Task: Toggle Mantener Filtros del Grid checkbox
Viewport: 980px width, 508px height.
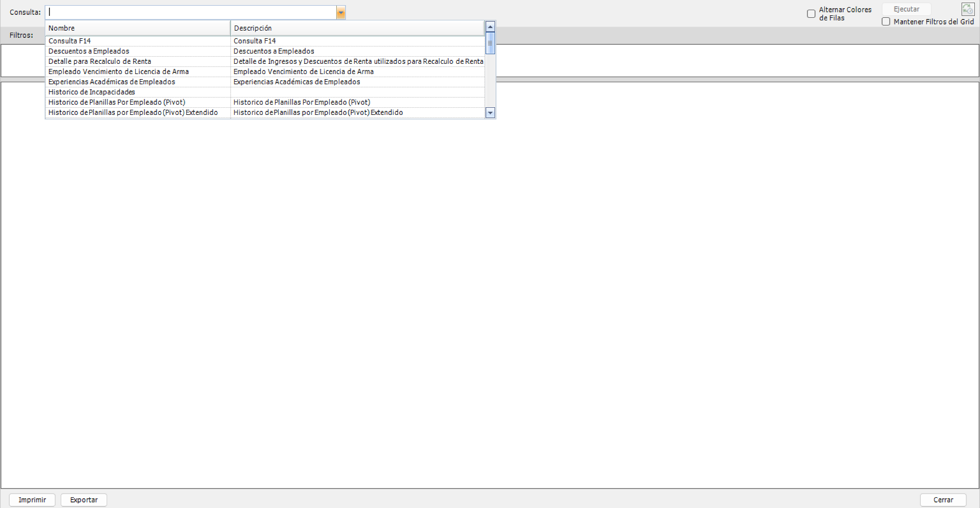Action: (886, 21)
